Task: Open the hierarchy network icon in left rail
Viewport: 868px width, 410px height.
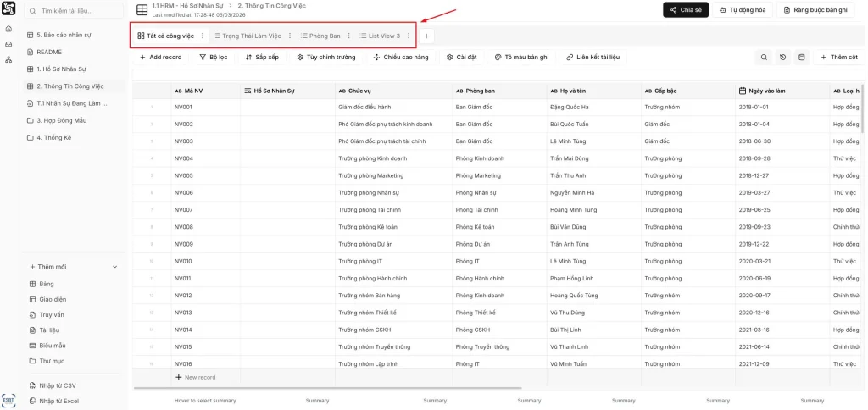Action: click(8, 60)
